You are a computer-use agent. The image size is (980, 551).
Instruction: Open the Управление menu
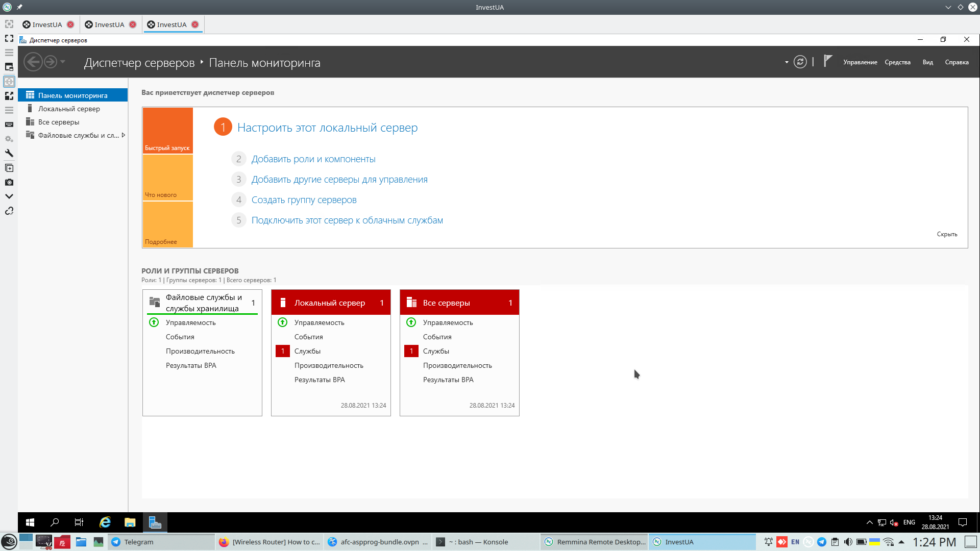(860, 62)
